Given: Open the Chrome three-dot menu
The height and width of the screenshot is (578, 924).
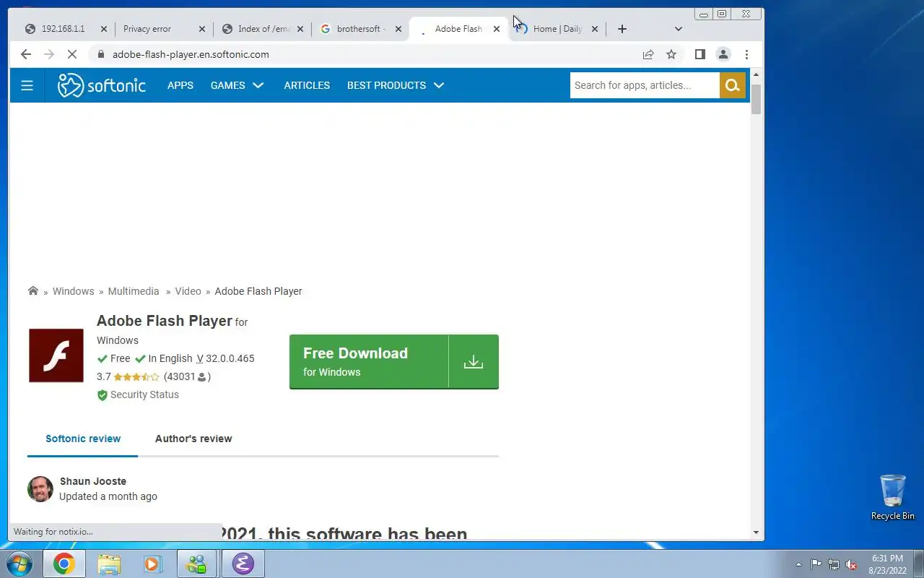Looking at the screenshot, I should click(x=746, y=54).
